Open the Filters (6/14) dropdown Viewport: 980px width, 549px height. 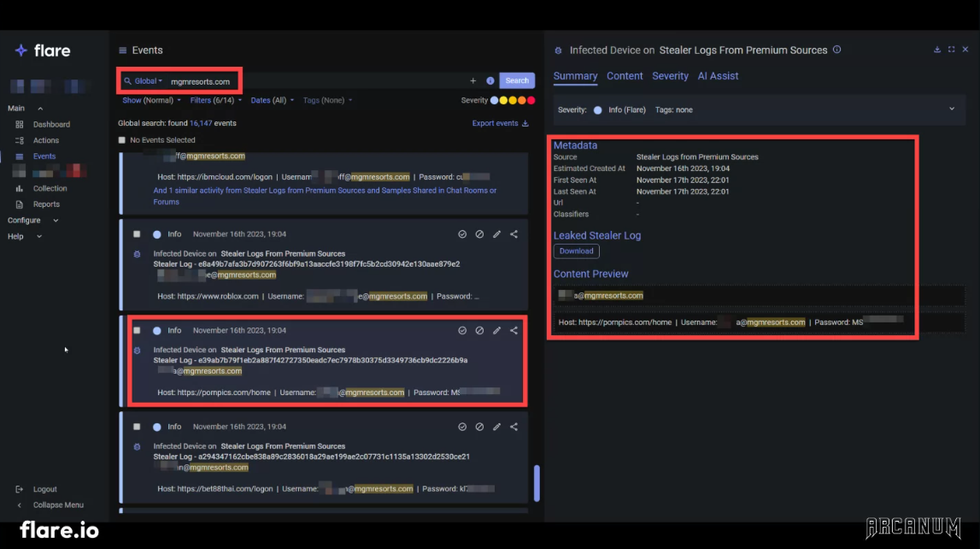pyautogui.click(x=215, y=100)
